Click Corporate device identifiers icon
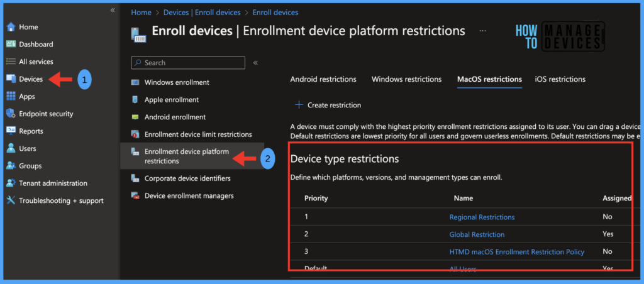Image resolution: width=644 pixels, height=284 pixels. tap(135, 178)
